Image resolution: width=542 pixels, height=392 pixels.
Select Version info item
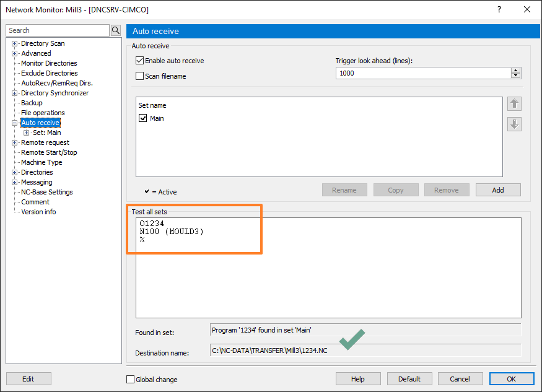(38, 212)
